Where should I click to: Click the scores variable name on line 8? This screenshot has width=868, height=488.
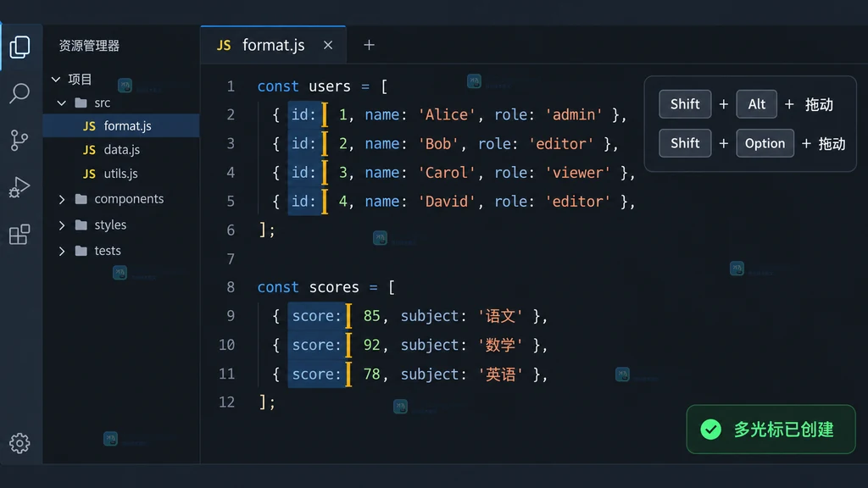point(334,287)
